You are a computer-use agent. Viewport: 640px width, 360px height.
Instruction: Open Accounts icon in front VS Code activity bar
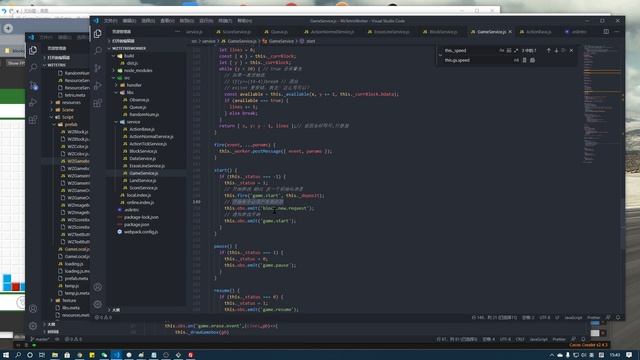98,287
